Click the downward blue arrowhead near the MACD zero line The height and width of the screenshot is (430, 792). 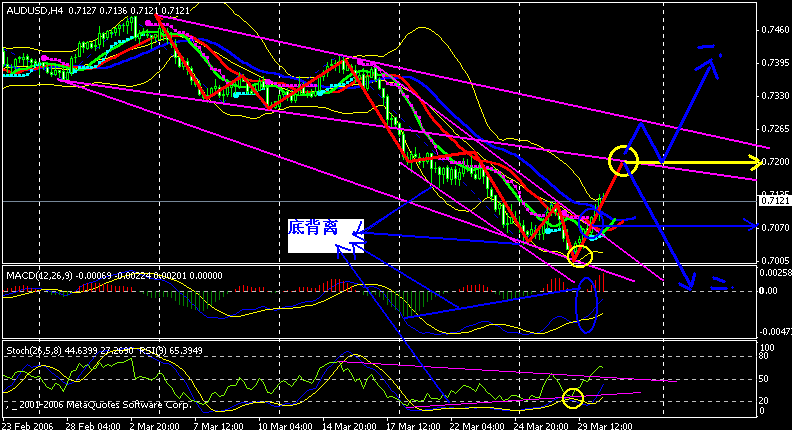tap(687, 281)
